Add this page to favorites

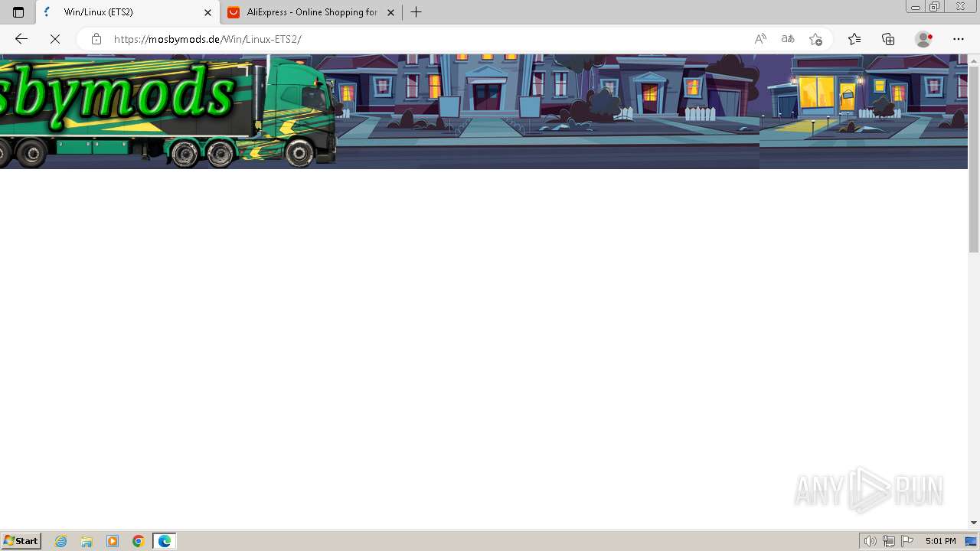pyautogui.click(x=815, y=39)
